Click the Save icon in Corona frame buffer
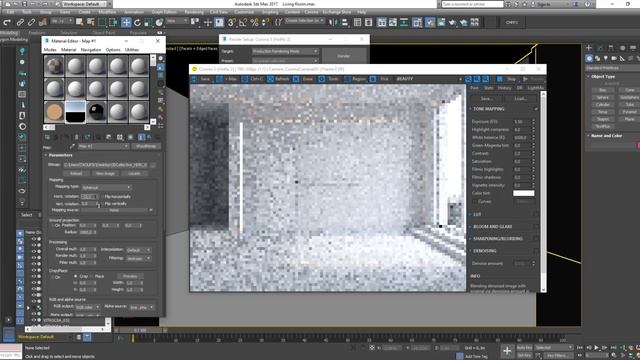This screenshot has height=360, width=640. (x=194, y=79)
